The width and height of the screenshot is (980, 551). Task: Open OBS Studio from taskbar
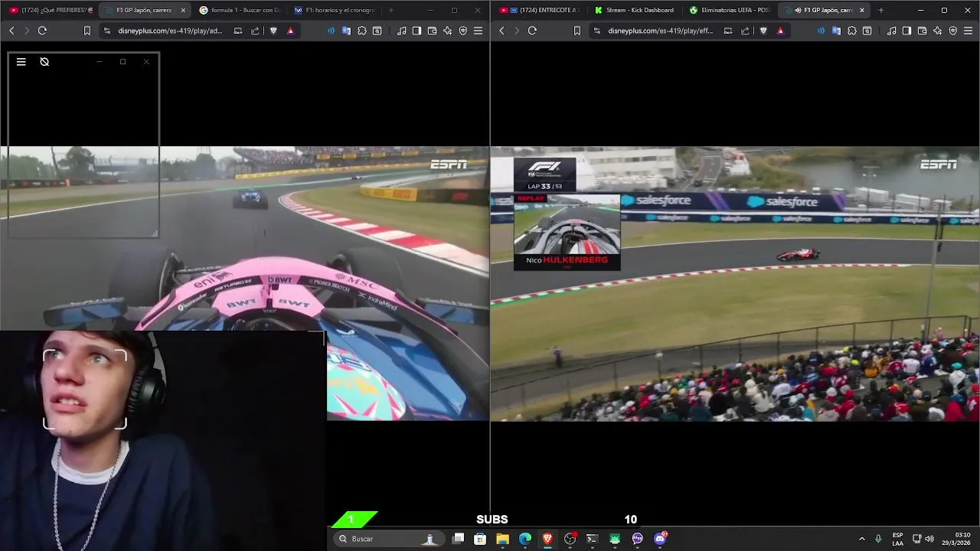pos(570,539)
